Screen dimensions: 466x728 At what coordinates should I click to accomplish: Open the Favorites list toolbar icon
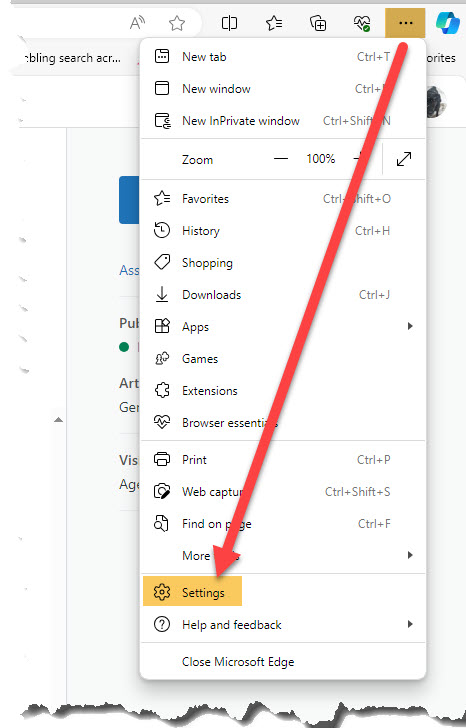[274, 23]
